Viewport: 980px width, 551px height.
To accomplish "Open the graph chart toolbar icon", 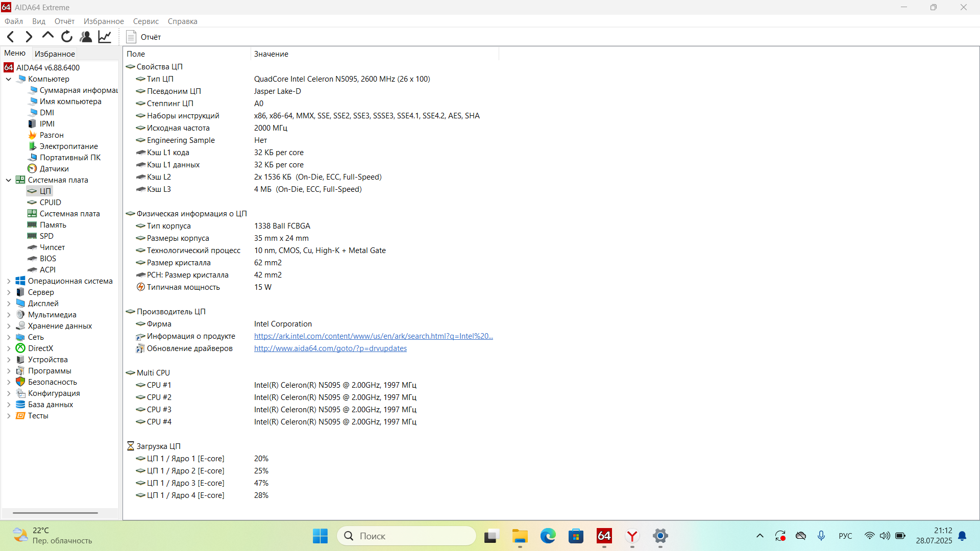I will coord(105,37).
